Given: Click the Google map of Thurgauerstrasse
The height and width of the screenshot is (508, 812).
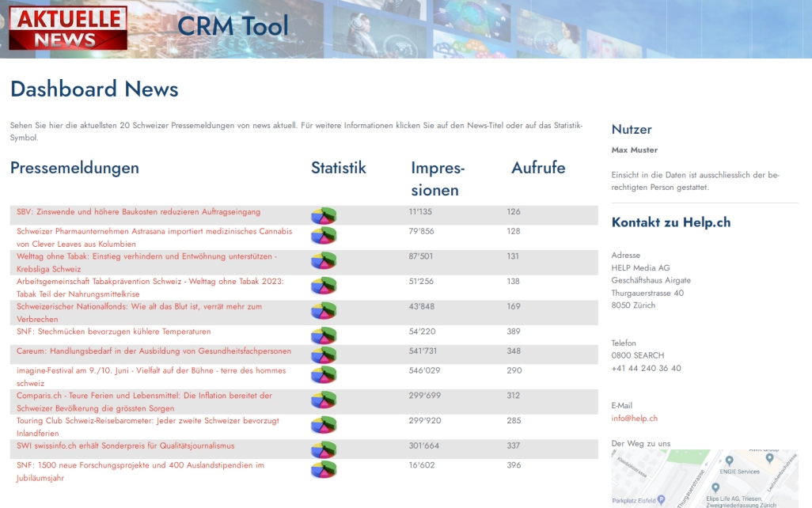Looking at the screenshot, I should point(705,479).
